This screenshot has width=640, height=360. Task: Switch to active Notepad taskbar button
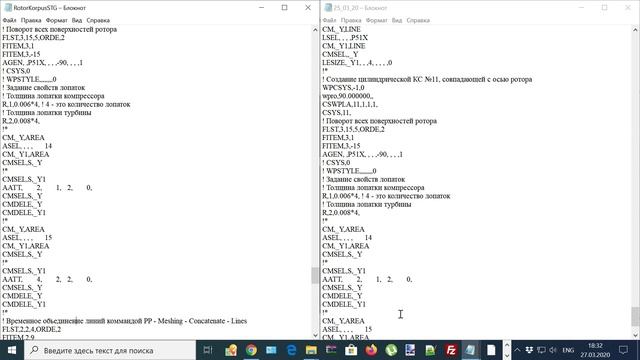(x=471, y=350)
